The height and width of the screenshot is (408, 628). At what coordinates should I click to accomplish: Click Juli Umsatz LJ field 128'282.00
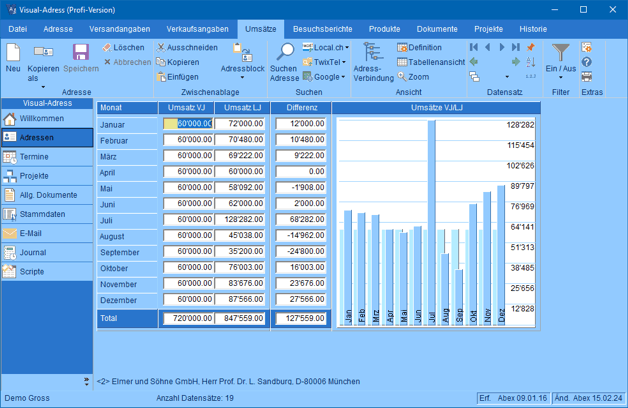pyautogui.click(x=240, y=219)
